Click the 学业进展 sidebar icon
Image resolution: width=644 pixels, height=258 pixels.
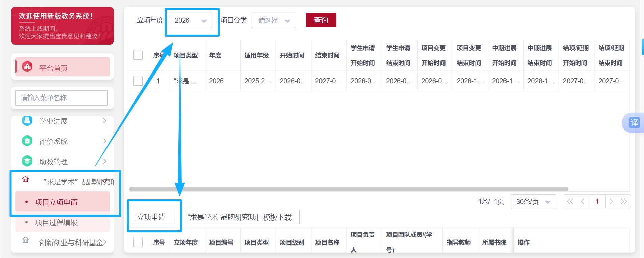tap(27, 121)
